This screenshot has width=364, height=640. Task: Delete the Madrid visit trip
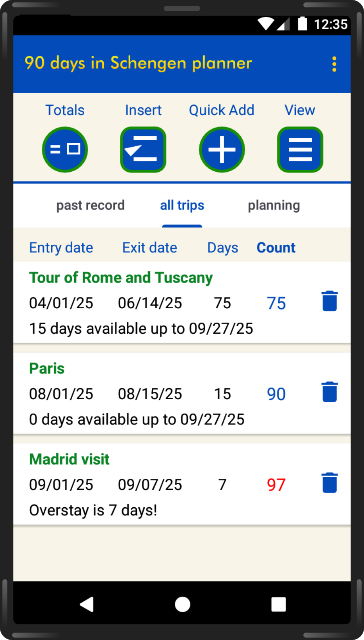[x=329, y=483]
